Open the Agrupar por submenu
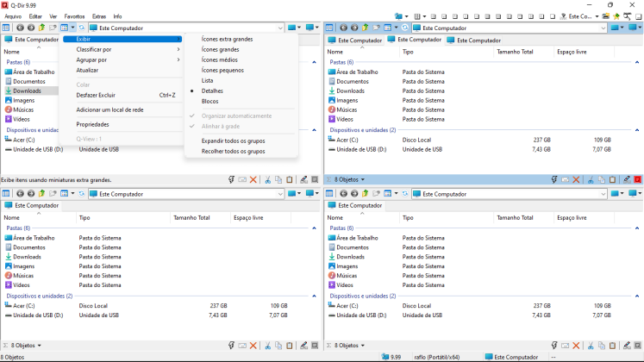Viewport: 644px width, 362px height. pyautogui.click(x=122, y=59)
